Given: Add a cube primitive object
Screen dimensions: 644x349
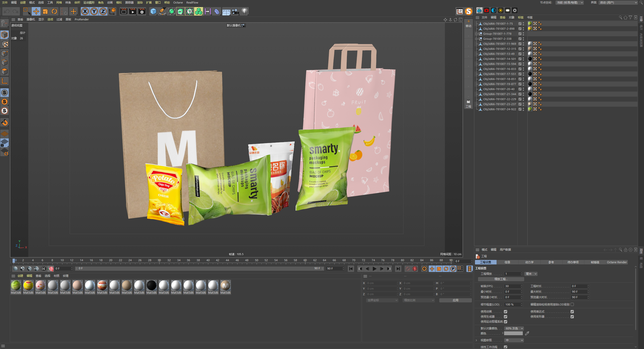Looking at the screenshot, I should pyautogui.click(x=153, y=11).
